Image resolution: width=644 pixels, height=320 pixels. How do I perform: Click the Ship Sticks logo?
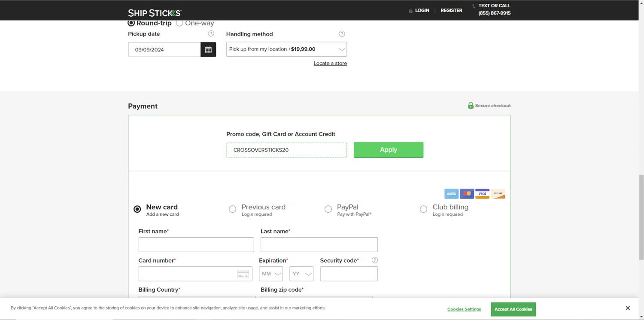[155, 13]
